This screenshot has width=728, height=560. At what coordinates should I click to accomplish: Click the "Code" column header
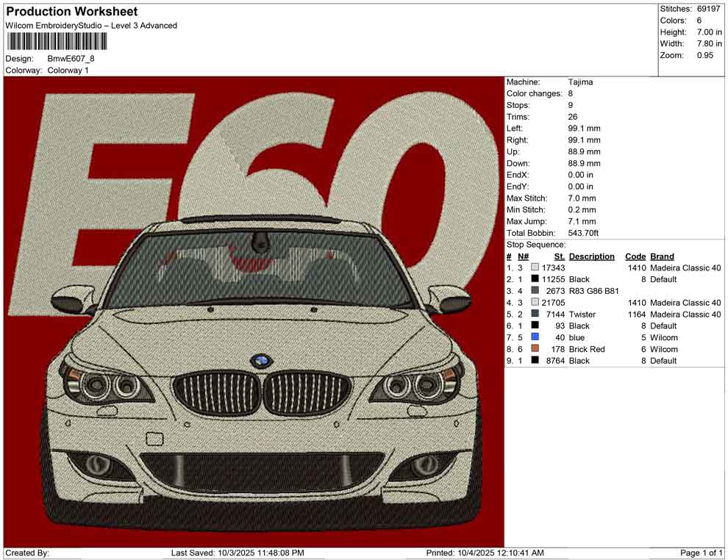(x=635, y=256)
